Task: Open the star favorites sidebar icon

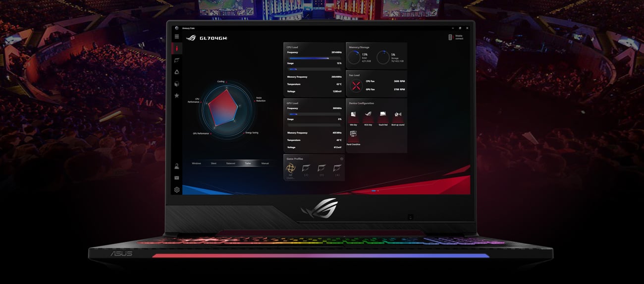Action: [x=177, y=96]
